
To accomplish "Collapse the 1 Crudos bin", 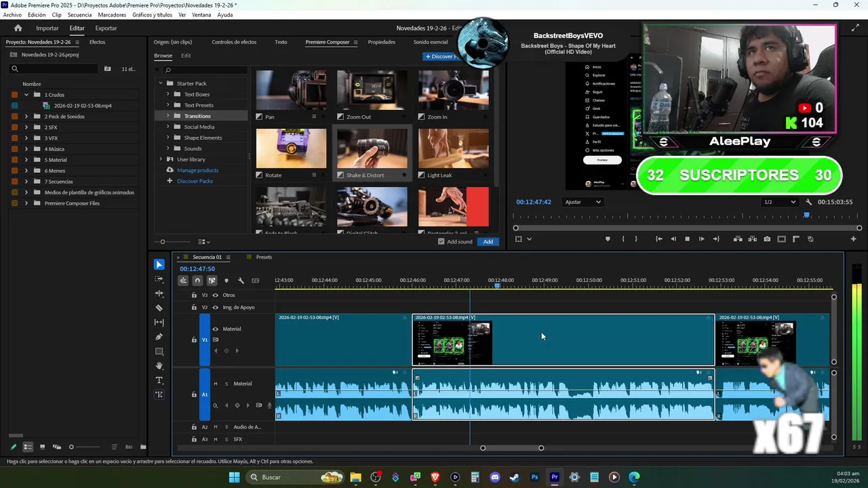I will click(x=26, y=95).
